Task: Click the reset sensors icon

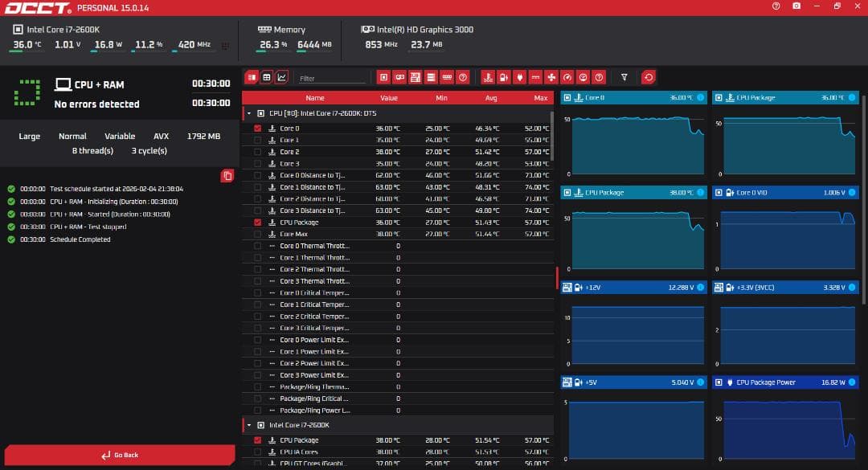Action: [x=649, y=77]
